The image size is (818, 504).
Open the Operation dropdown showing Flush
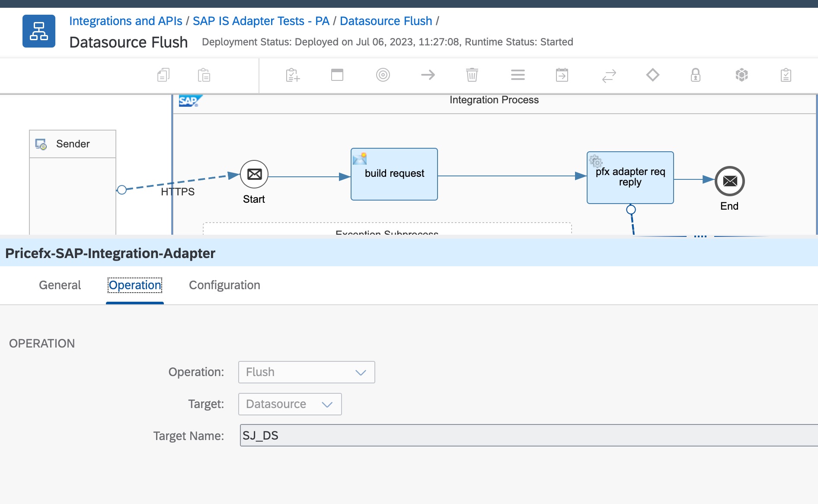pos(306,372)
